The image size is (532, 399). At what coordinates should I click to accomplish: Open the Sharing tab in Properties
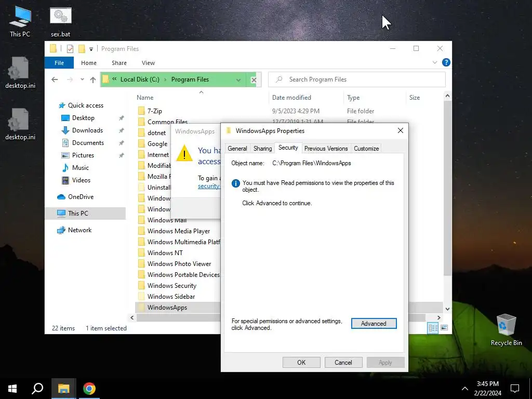[x=262, y=148]
